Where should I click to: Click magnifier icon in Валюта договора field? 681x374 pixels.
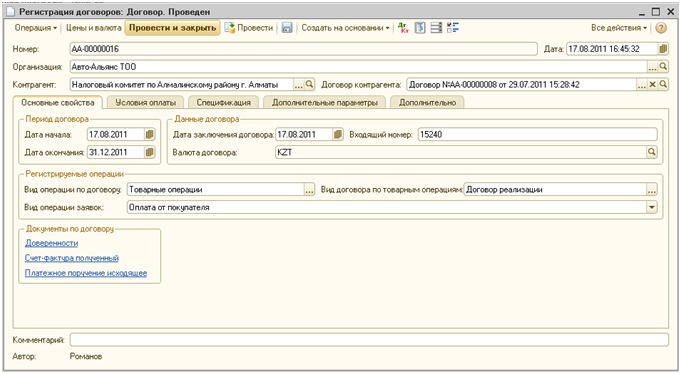pos(651,152)
